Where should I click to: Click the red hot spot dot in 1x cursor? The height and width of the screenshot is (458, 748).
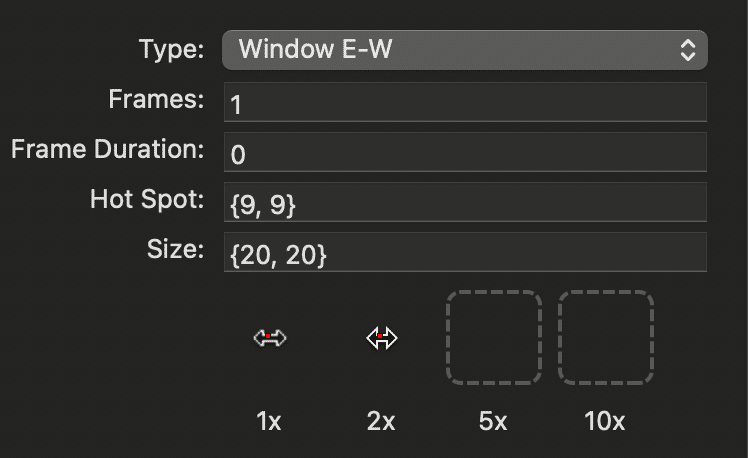click(268, 336)
